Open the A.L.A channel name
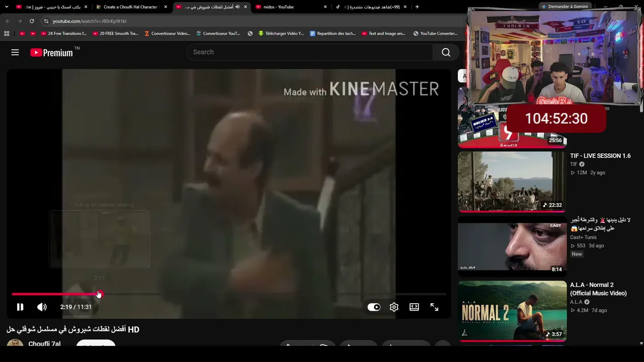This screenshot has height=362, width=644. tap(576, 302)
